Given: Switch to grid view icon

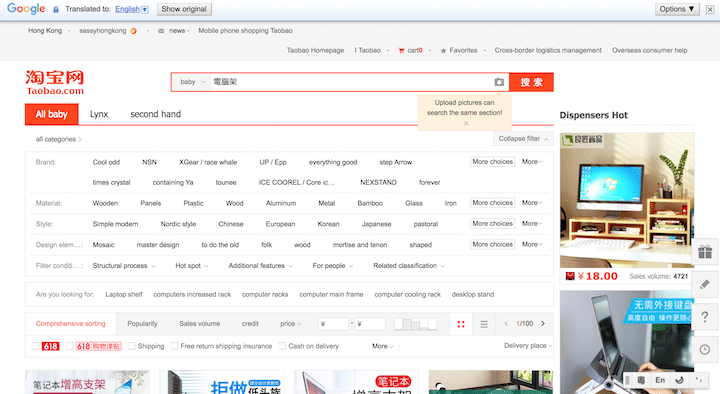Looking at the screenshot, I should pyautogui.click(x=461, y=324).
